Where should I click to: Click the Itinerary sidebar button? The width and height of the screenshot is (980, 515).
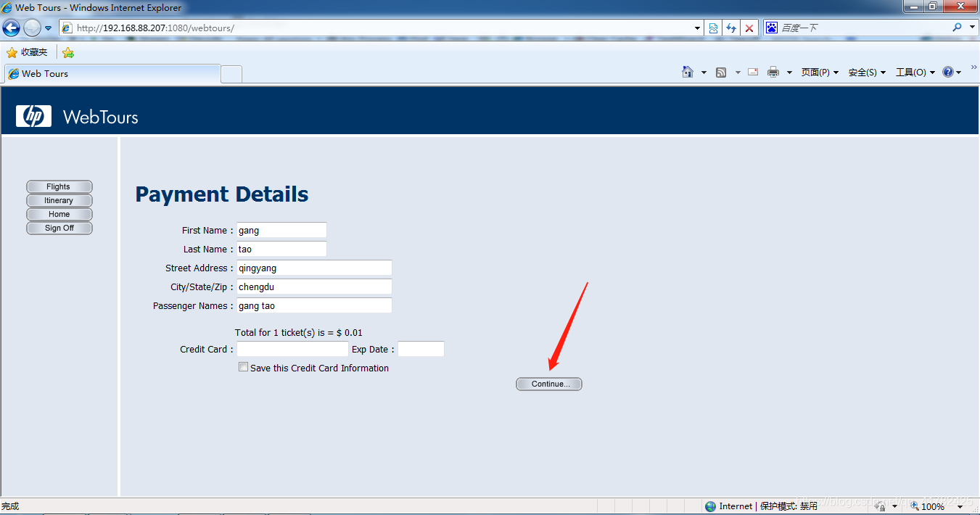[x=59, y=200]
